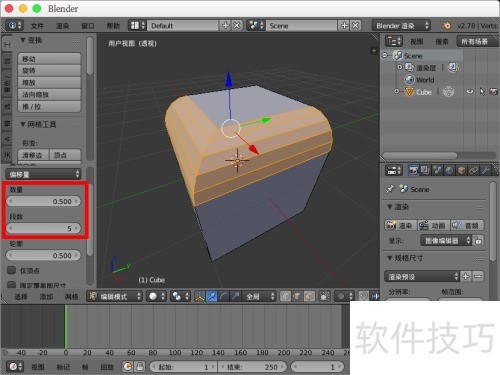Screen dimensions: 500x375
Task: Open the scene browse icon
Action: (x=256, y=25)
